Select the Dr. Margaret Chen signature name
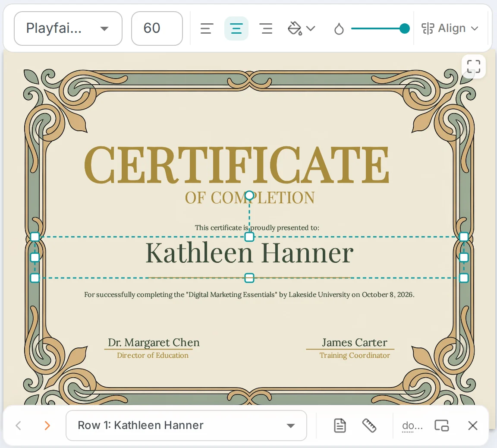The width and height of the screenshot is (497, 448). [154, 342]
